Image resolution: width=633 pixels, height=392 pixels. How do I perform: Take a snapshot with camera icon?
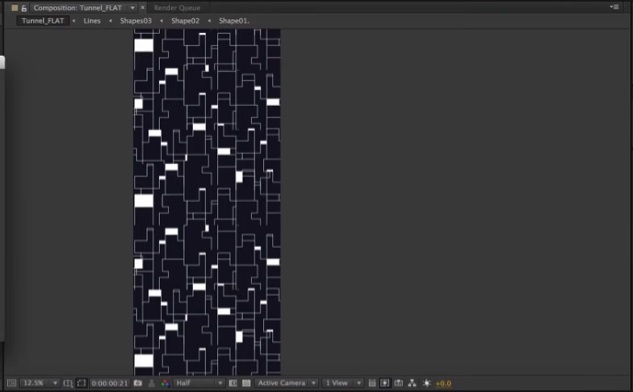(138, 383)
